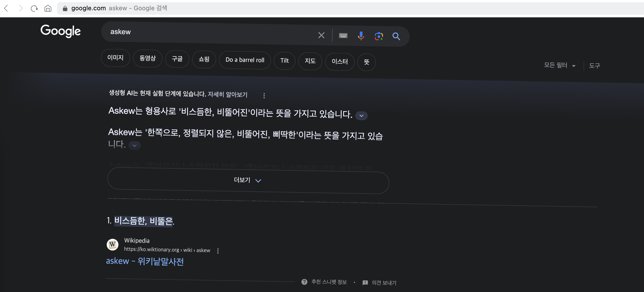This screenshot has height=292, width=644.
Task: Click the feedback flag icon
Action: pyautogui.click(x=365, y=282)
